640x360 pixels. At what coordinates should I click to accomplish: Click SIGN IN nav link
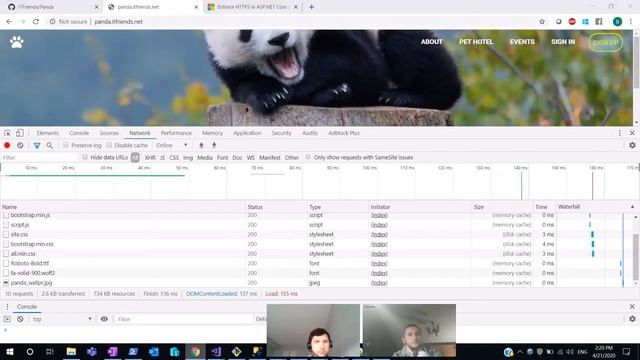click(x=563, y=42)
